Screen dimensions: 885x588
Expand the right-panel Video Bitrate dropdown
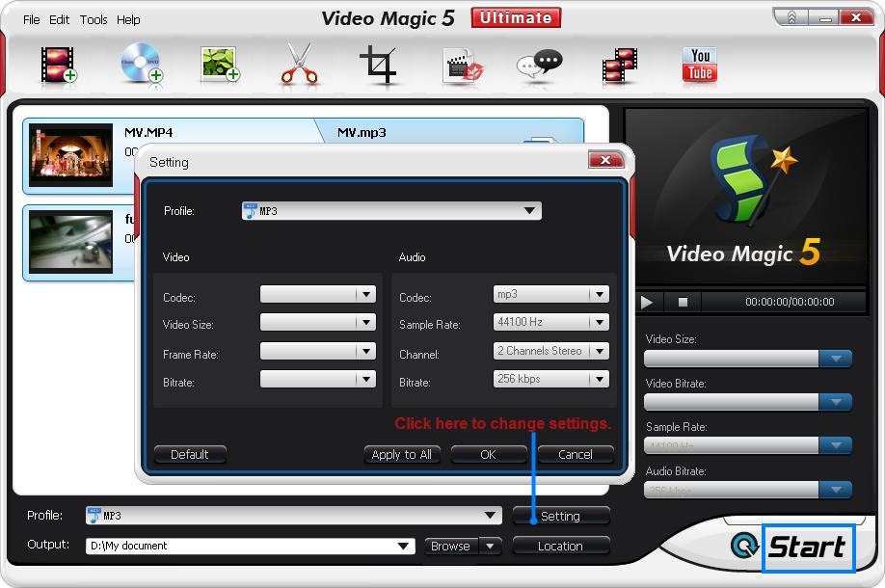pyautogui.click(x=835, y=402)
